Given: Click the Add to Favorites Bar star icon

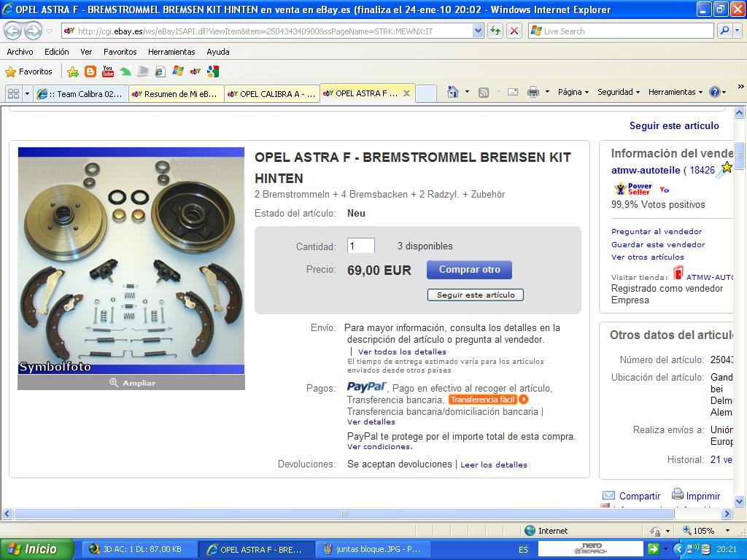Looking at the screenshot, I should click(73, 72).
